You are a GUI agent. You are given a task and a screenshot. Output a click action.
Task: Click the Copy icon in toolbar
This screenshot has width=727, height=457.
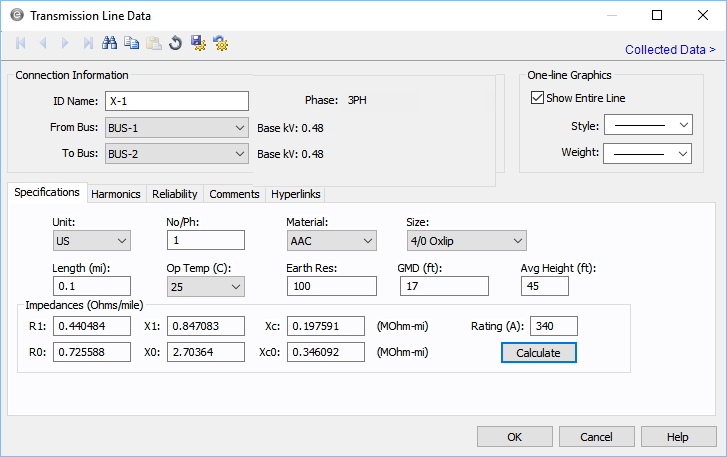click(132, 43)
